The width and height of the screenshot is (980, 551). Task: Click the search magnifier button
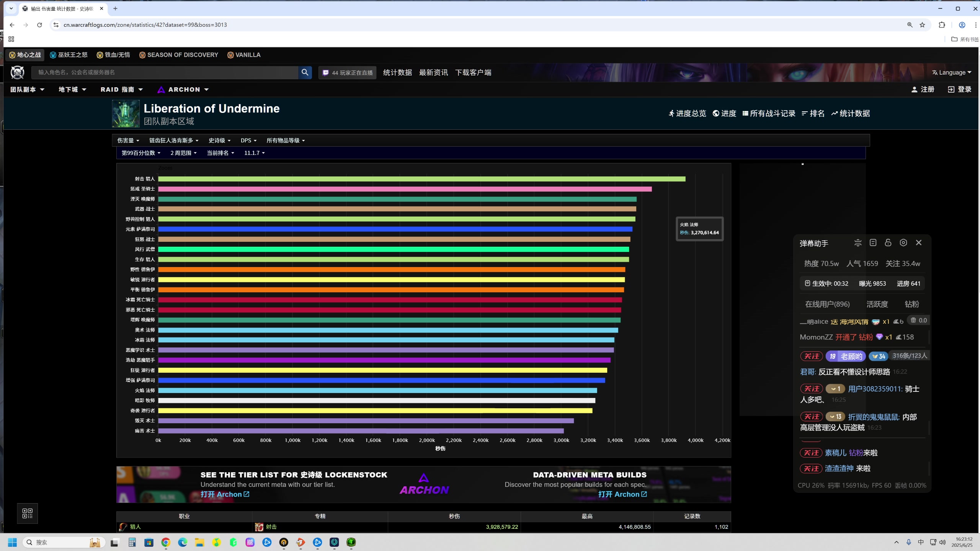pyautogui.click(x=305, y=72)
